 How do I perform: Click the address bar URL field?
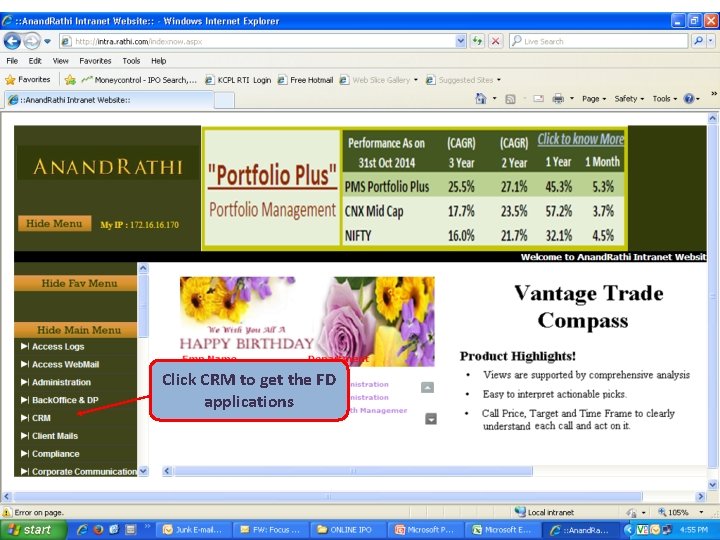pos(258,41)
